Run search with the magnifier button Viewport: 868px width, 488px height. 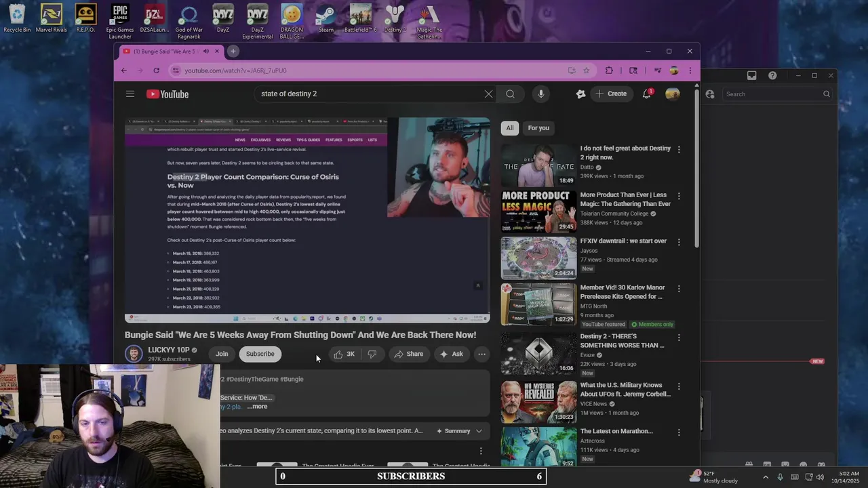point(510,94)
